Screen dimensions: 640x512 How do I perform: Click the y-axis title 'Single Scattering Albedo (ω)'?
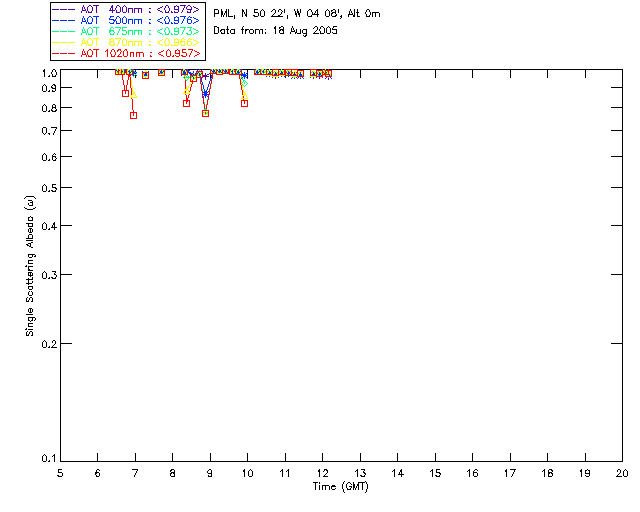[x=30, y=266]
